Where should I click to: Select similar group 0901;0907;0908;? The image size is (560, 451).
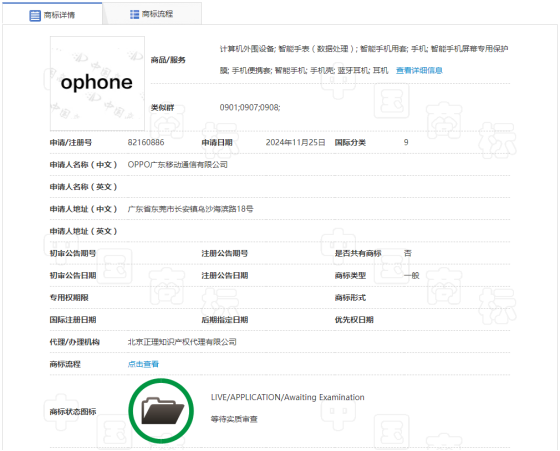click(250, 107)
